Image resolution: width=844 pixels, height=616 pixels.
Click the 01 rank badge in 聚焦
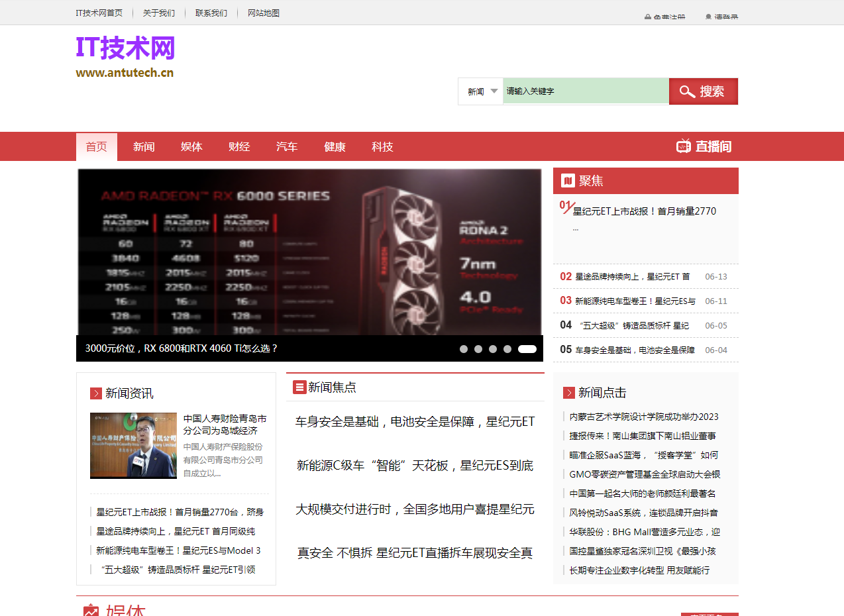tap(566, 207)
